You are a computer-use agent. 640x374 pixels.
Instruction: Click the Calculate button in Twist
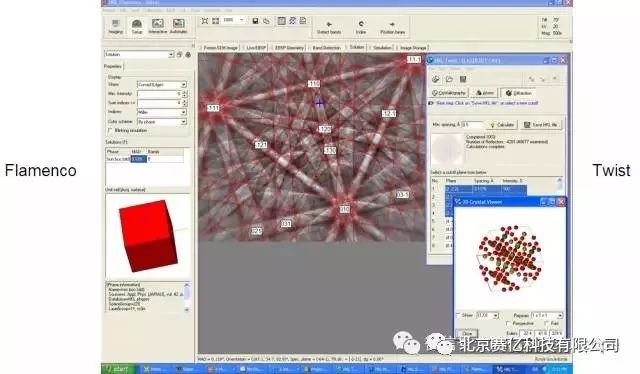(x=502, y=125)
